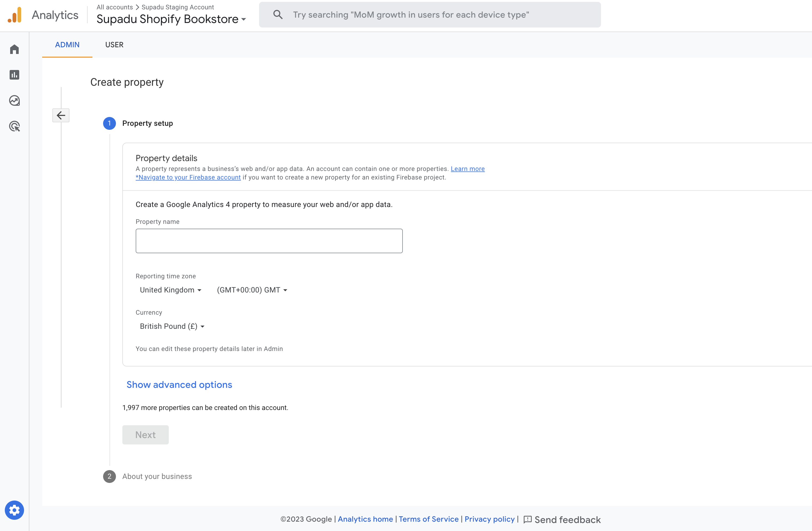Switch to the USER tab
Image resolution: width=812 pixels, height=531 pixels.
114,44
